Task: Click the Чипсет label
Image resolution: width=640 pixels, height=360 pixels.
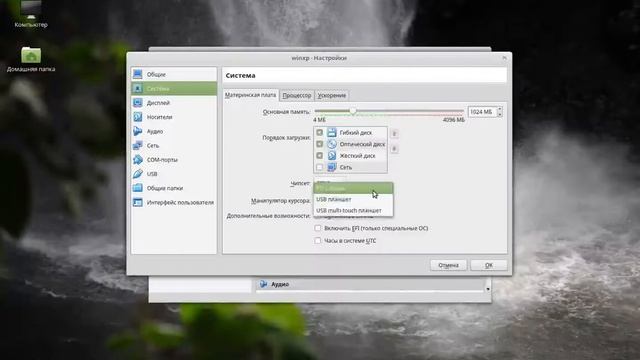Action: coord(300,183)
